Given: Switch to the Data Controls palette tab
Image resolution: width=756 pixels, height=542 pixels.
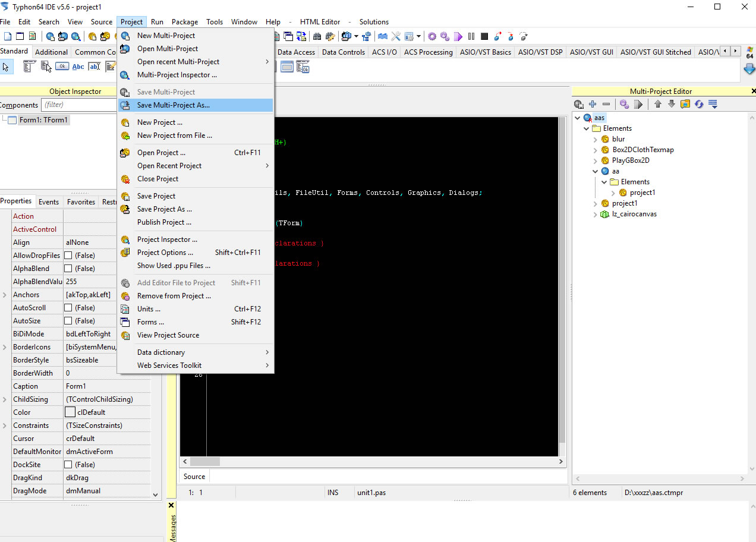Looking at the screenshot, I should click(344, 52).
